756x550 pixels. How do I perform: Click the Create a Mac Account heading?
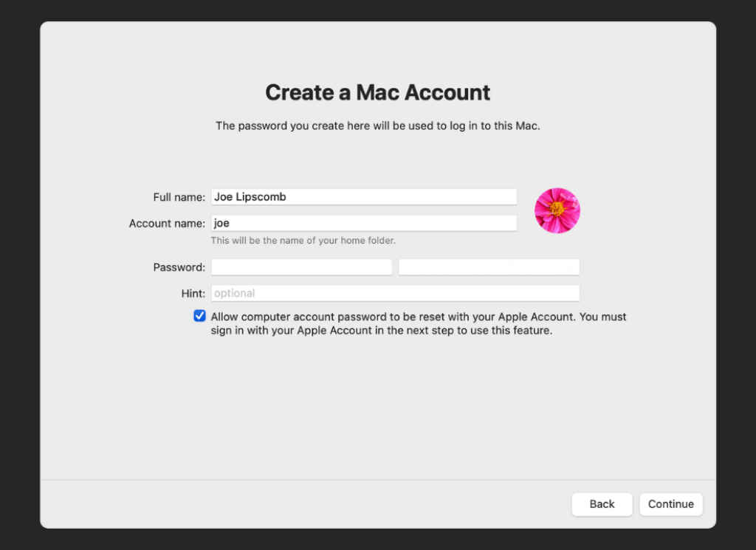click(x=377, y=92)
